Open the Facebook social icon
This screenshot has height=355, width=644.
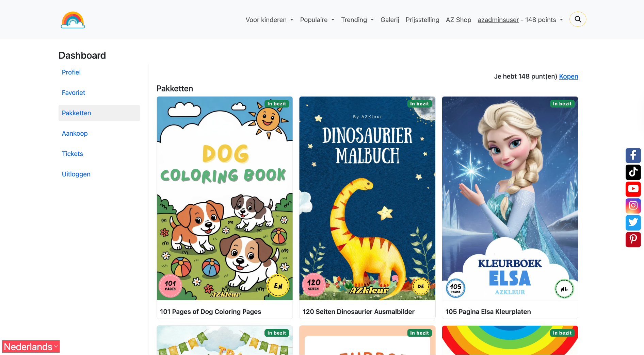[633, 155]
